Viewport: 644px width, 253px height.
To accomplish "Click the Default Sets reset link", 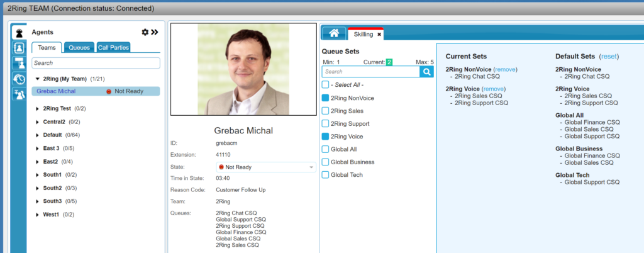I will 609,57.
